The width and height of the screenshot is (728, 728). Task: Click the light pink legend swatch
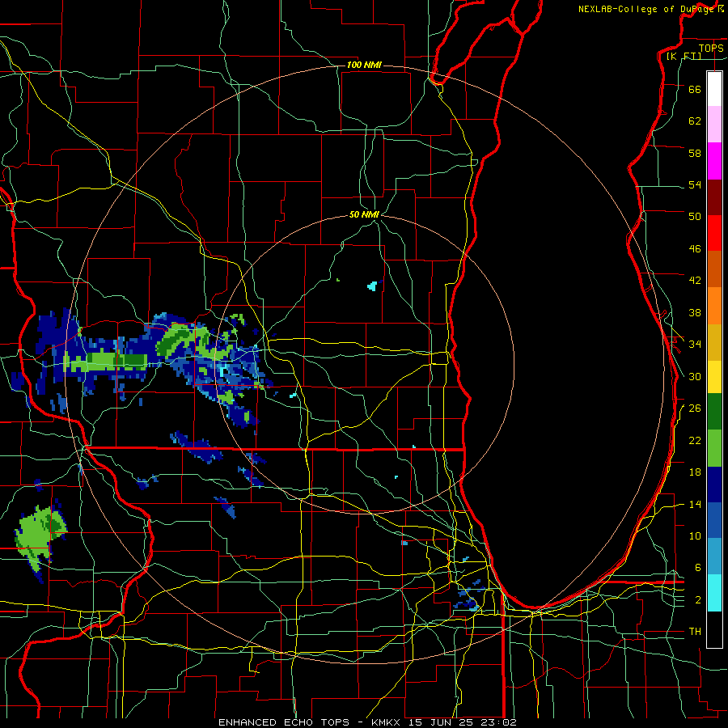tap(714, 125)
